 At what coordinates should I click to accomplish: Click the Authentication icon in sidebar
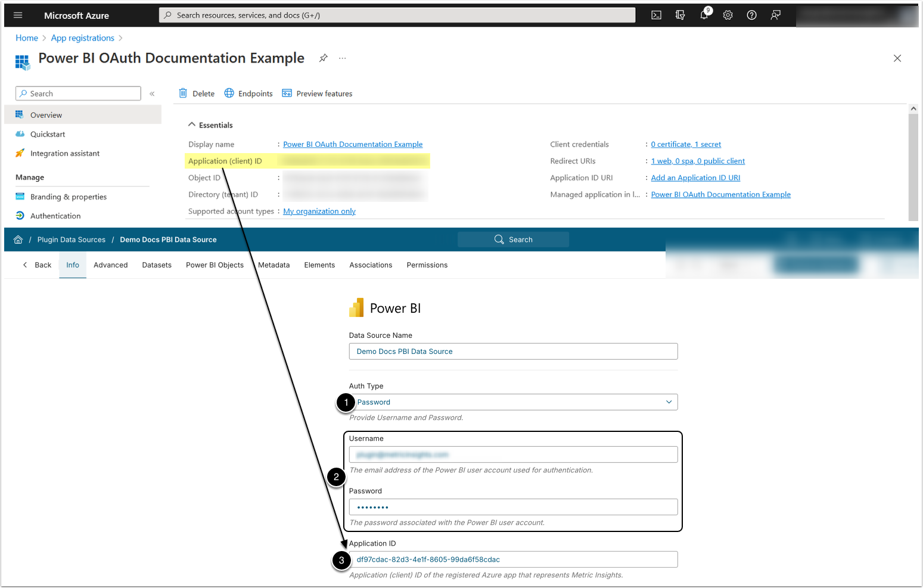coord(20,216)
